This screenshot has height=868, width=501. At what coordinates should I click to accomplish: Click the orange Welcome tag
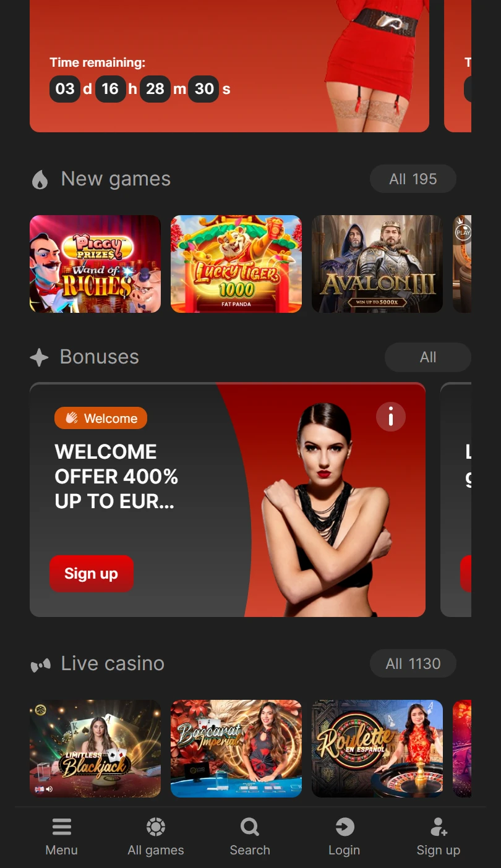click(101, 419)
